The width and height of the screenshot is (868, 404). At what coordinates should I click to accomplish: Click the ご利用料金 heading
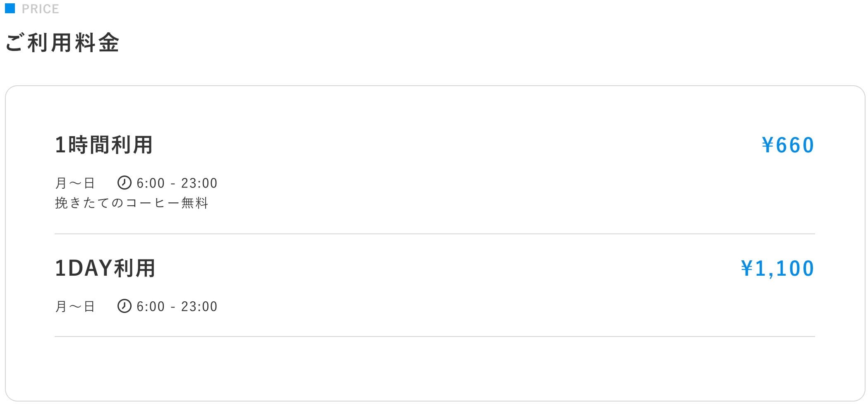pos(62,43)
